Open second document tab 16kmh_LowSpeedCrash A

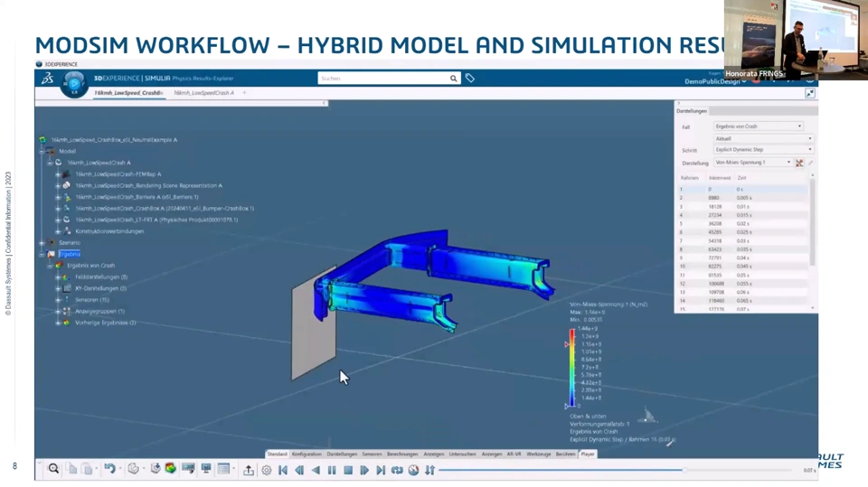[x=203, y=93]
